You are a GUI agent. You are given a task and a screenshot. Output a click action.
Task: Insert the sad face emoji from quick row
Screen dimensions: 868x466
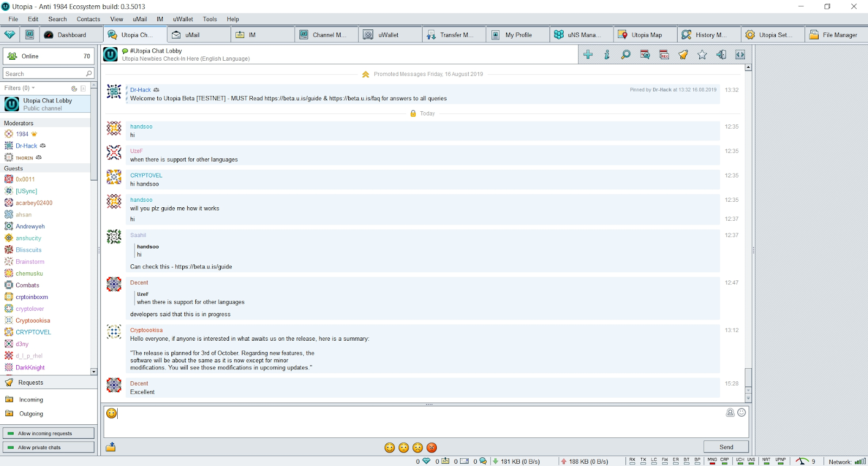coord(418,448)
